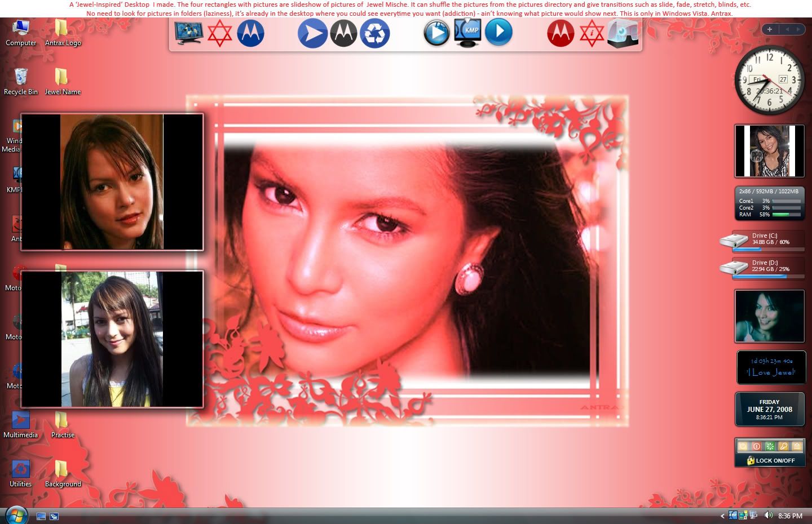Open the Multimedia desktop shortcut
This screenshot has height=524, width=812.
(x=21, y=425)
